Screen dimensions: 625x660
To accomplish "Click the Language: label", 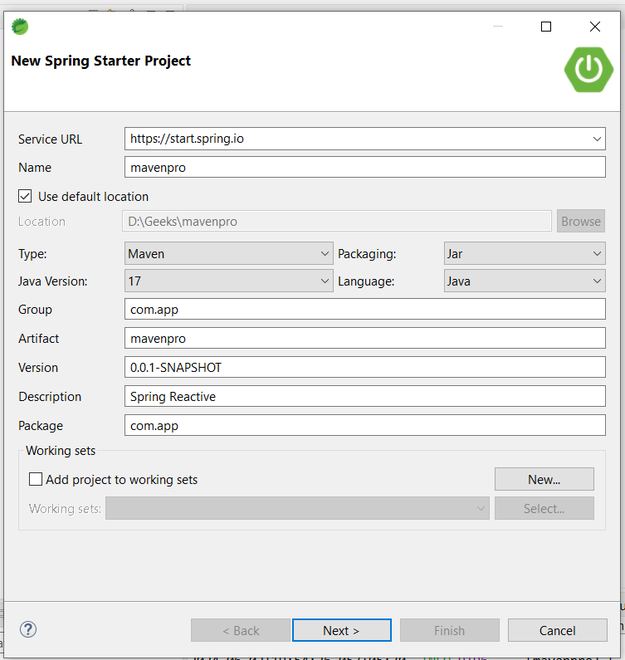I will (366, 281).
